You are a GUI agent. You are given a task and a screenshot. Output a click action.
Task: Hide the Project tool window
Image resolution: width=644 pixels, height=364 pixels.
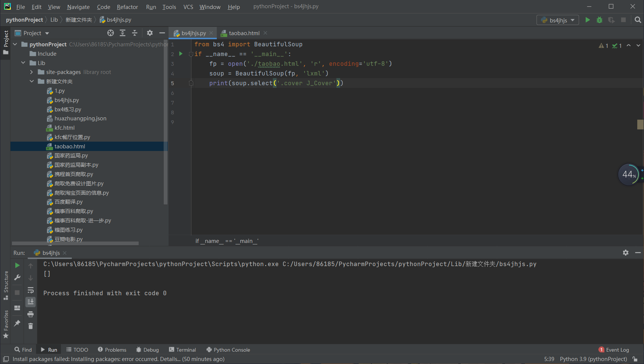(x=162, y=33)
